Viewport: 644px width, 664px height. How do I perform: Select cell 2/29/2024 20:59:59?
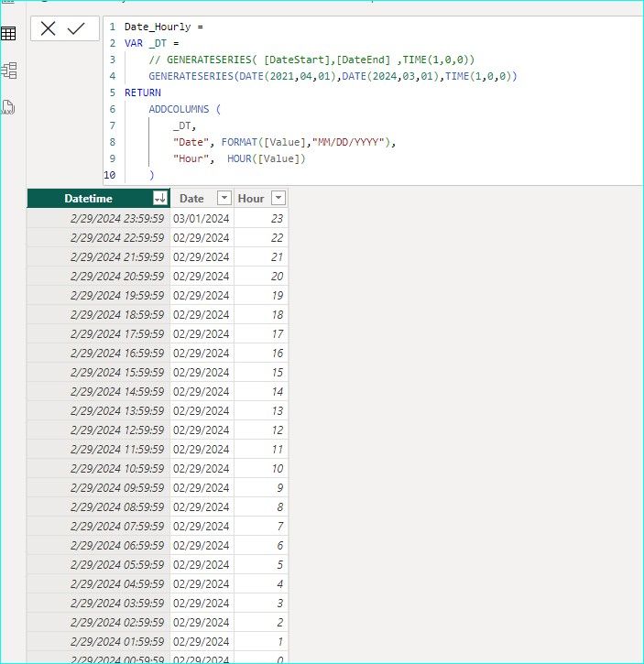point(98,276)
